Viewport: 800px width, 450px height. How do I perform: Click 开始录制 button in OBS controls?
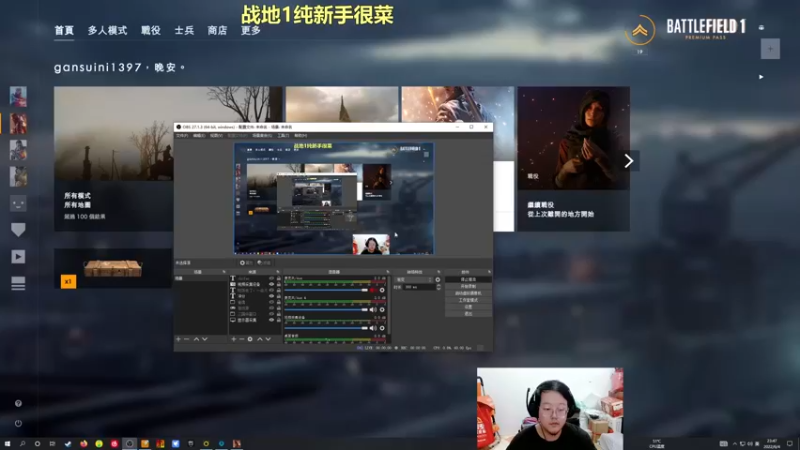(469, 286)
